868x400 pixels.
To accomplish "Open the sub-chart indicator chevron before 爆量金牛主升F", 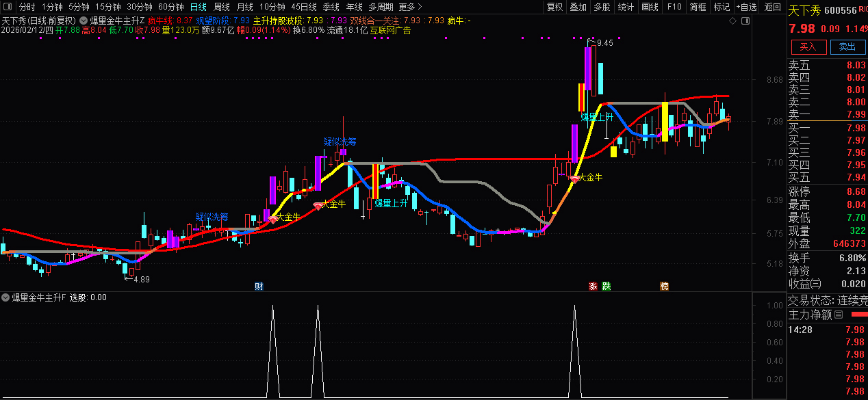I will click(x=5, y=297).
